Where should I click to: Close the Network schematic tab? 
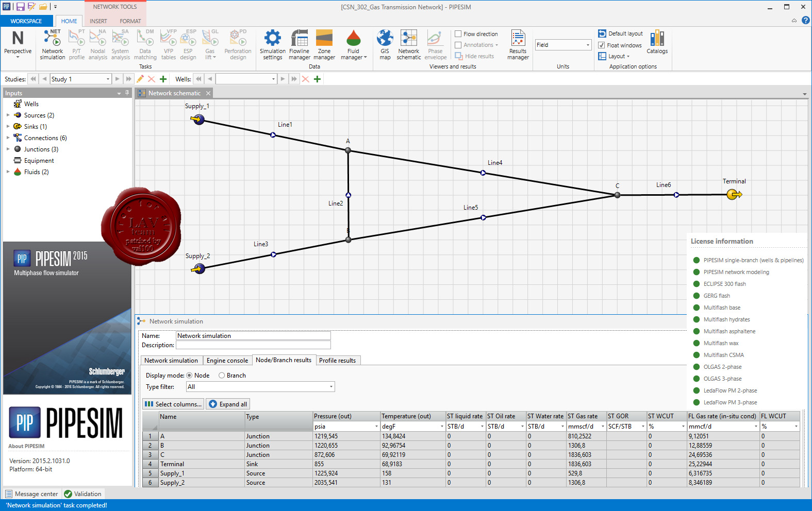[x=208, y=93]
